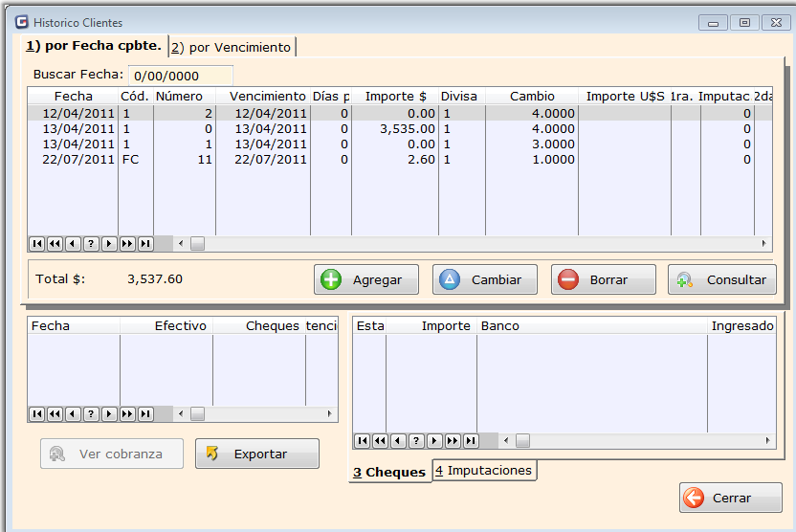
Task: Go to last record in cheques Banco grid
Action: [x=471, y=441]
